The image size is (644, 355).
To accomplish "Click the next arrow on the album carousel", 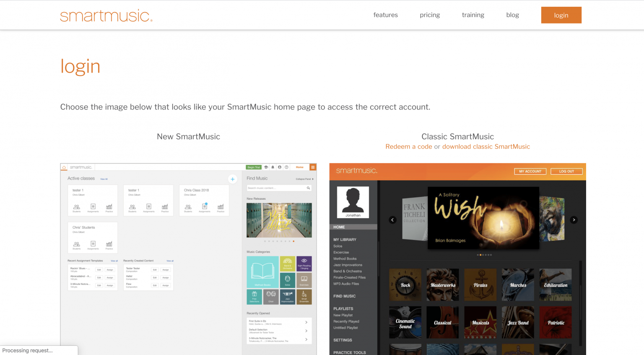I will pyautogui.click(x=574, y=220).
